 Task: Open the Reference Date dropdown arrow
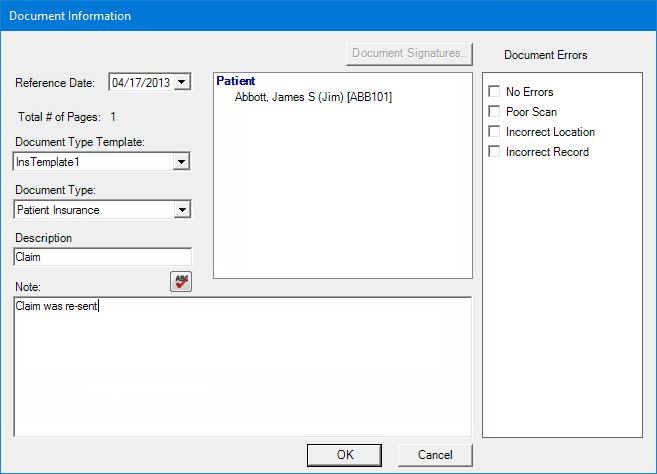(182, 82)
